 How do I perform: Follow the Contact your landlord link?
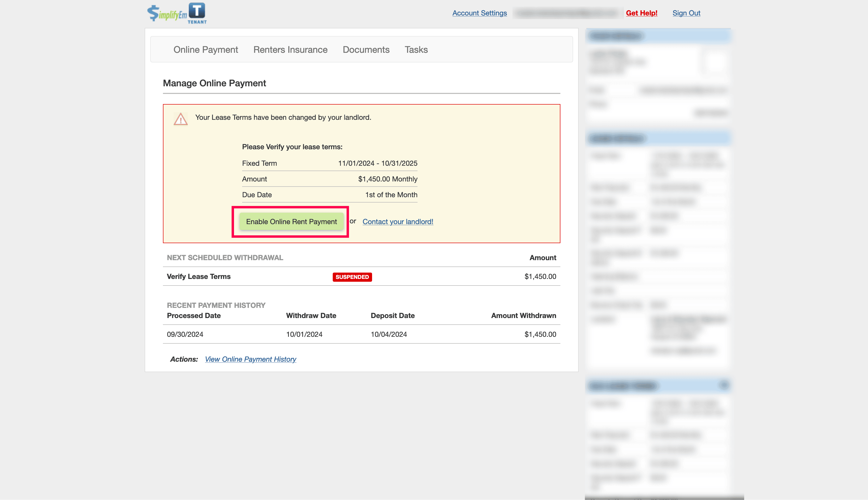tap(398, 222)
